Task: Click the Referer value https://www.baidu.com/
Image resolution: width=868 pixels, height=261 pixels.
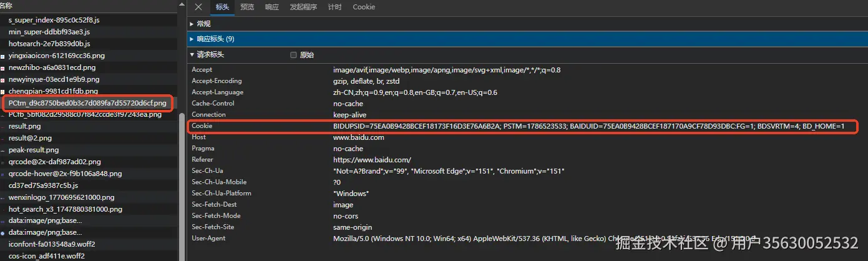Action: [372, 160]
